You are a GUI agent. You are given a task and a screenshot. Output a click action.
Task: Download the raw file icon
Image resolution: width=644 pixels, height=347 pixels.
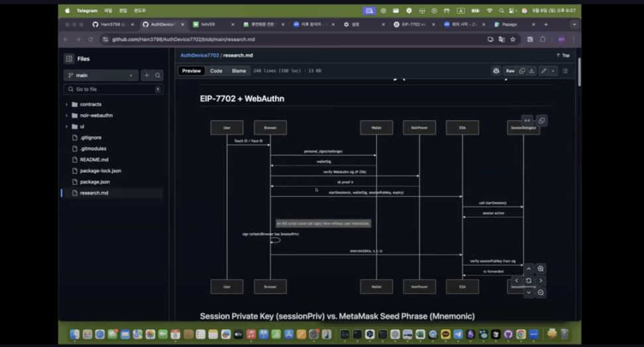tap(531, 71)
